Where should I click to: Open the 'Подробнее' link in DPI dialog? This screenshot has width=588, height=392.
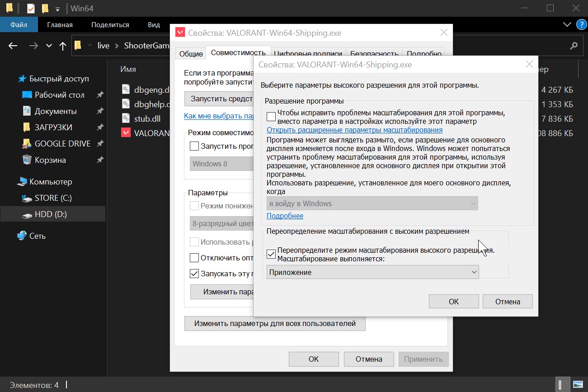285,216
